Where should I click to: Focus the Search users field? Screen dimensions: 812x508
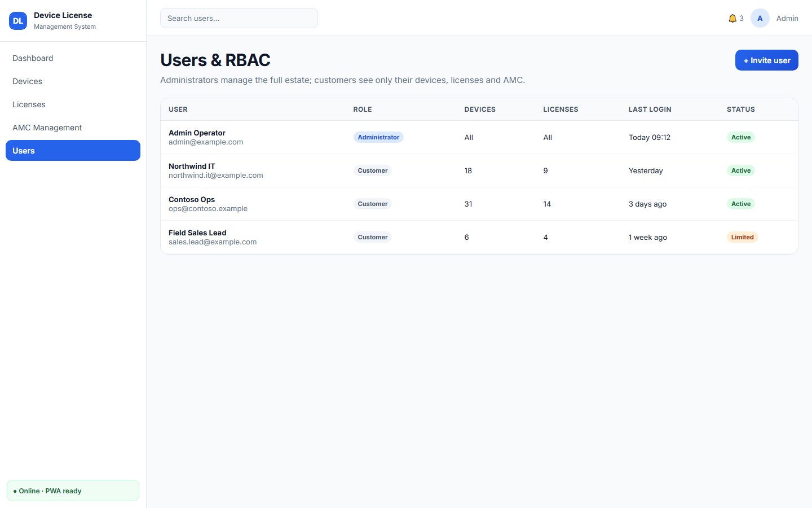239,18
